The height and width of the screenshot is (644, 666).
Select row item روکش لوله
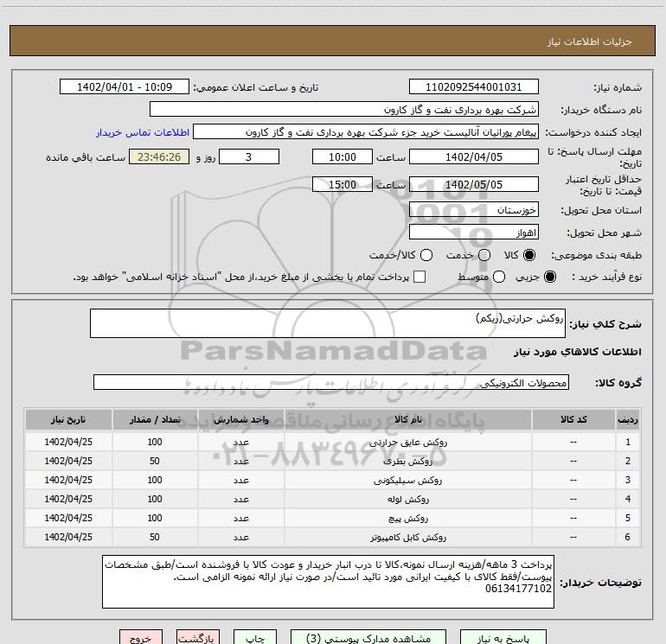click(407, 500)
